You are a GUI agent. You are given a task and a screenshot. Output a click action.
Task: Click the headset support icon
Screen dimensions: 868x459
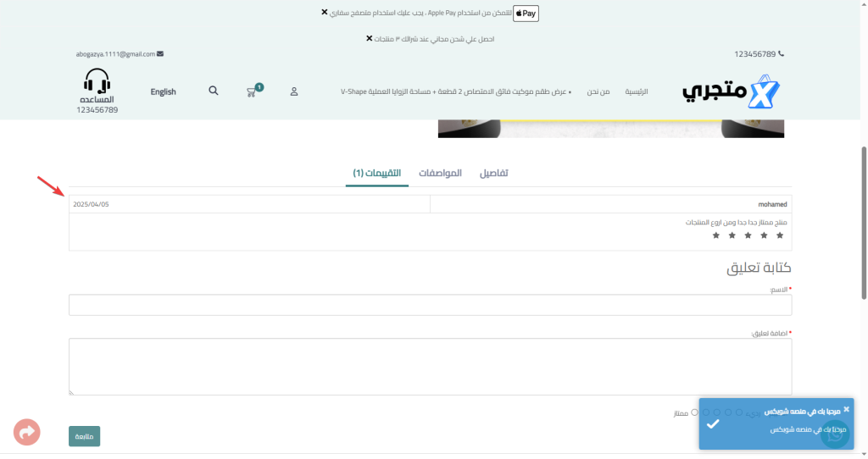(x=97, y=81)
